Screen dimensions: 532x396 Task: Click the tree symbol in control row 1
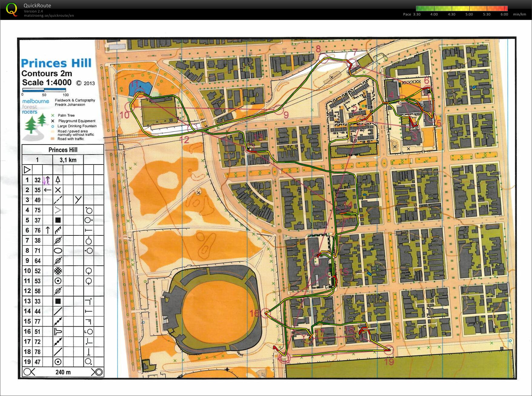(x=58, y=180)
